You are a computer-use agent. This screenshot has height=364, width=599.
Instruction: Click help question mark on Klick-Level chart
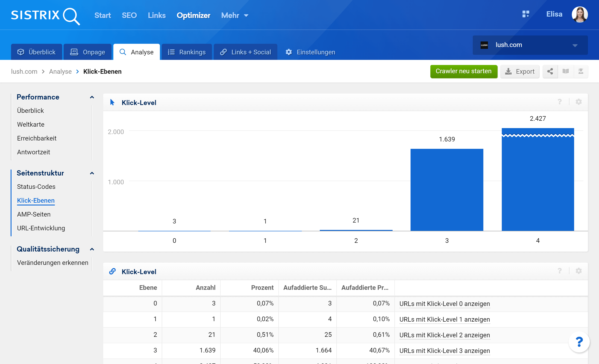coord(560,102)
